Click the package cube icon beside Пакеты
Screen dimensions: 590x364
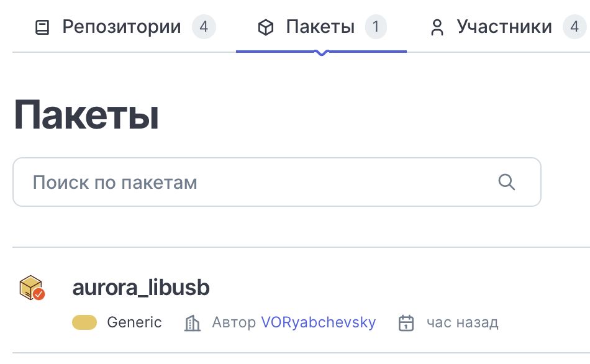click(266, 26)
